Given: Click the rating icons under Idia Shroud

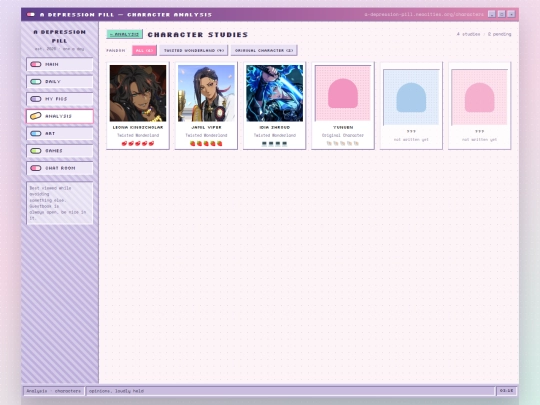Looking at the screenshot, I should tap(274, 143).
